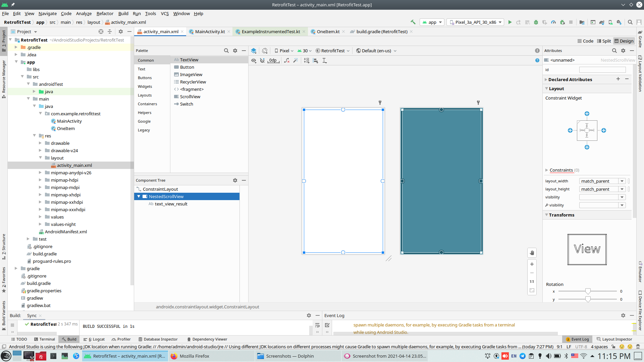Viewport: 644px width, 362px height.
Task: Switch to the MainActivity.kt tab
Action: (210, 32)
